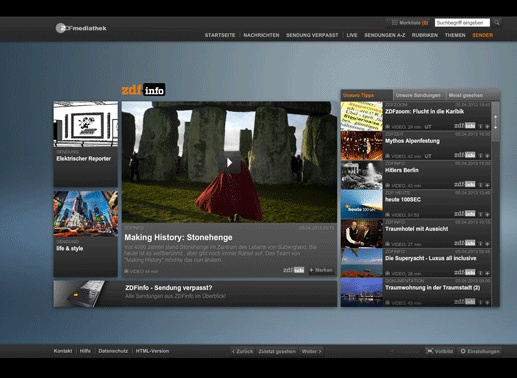The height and width of the screenshot is (378, 517).
Task: Go to STARTSEITE in the navigation
Action: pyautogui.click(x=220, y=35)
